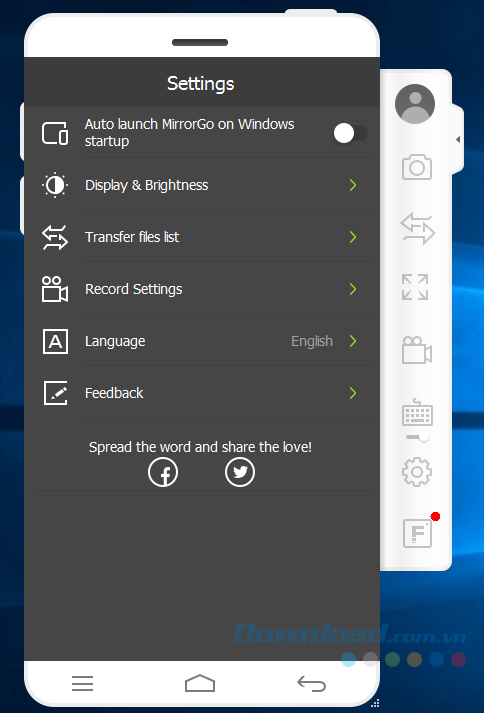Click the Feedback row chevron arrow
This screenshot has width=484, height=713.
point(353,393)
